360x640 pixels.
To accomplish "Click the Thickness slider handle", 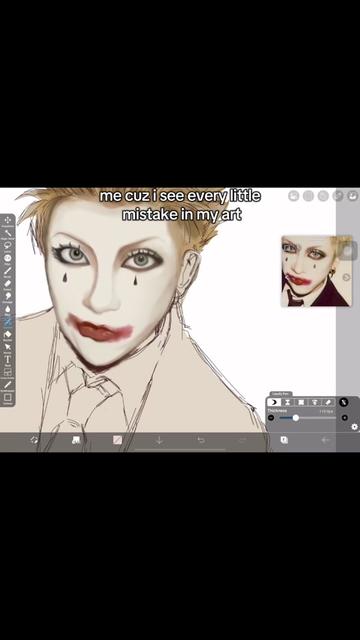I will (x=296, y=418).
